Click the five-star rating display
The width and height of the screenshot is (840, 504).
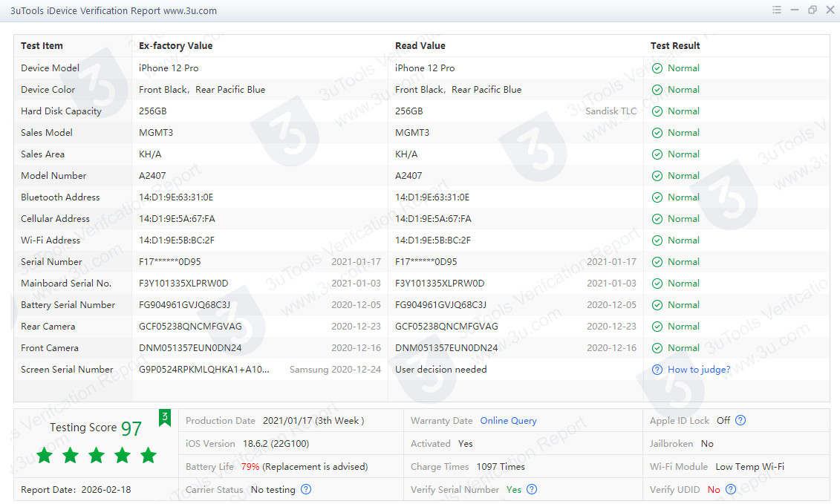click(x=97, y=455)
